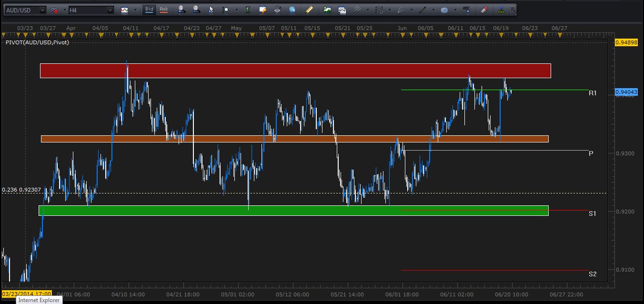Click the zoom out magnifier icon
Image resolution: width=644 pixels, height=304 pixels.
[197, 10]
